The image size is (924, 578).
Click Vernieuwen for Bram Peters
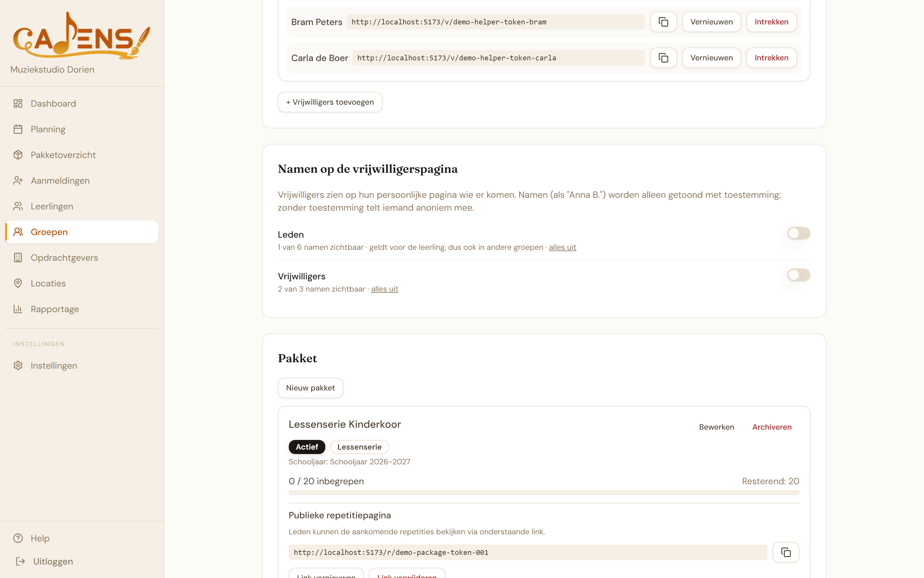click(x=711, y=22)
